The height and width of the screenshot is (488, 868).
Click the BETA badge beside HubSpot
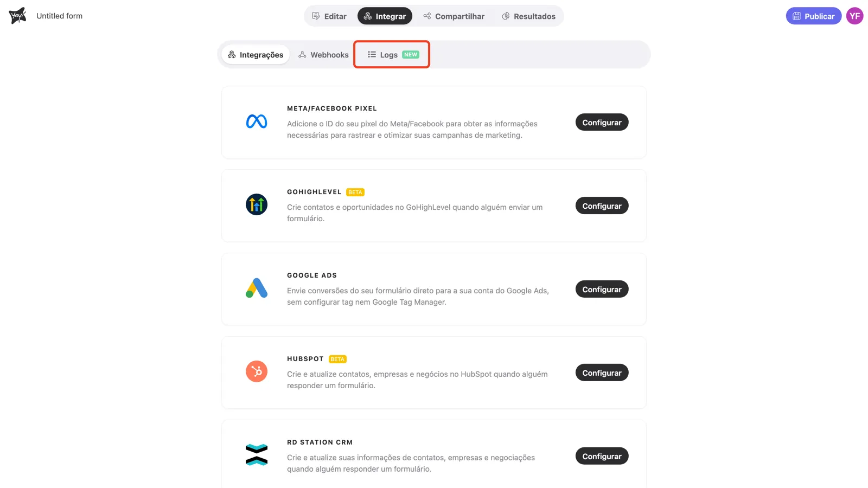tap(337, 359)
